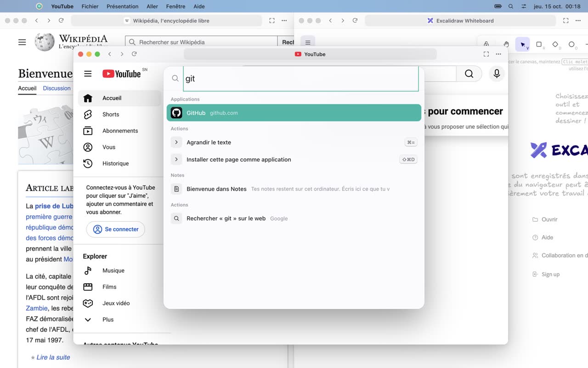Screen dimensions: 588x368
Task: Switch to Wikipedia Discussion tab
Action: click(57, 88)
